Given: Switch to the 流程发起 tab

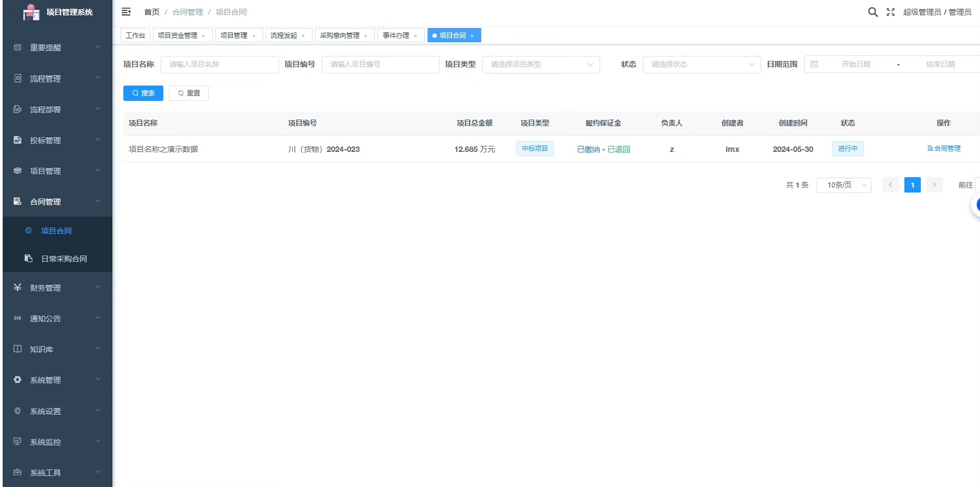Looking at the screenshot, I should (283, 36).
